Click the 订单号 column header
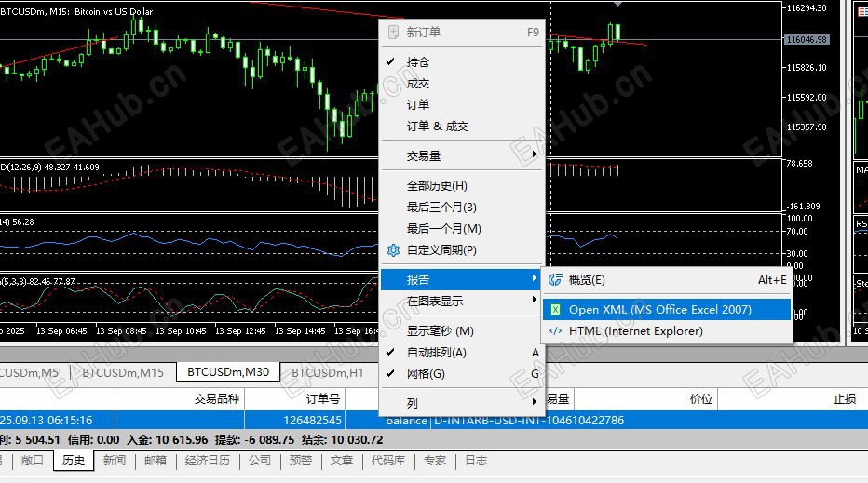 point(295,399)
